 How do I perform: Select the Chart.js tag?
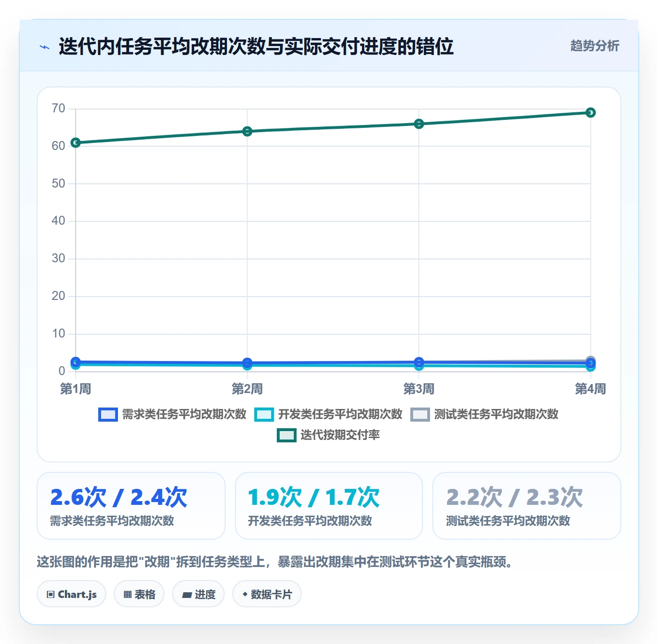[x=71, y=594]
